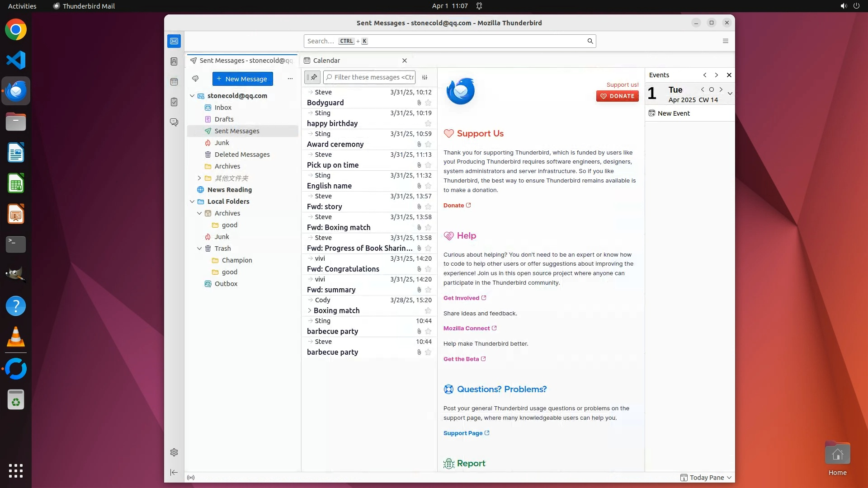
Task: Expand the Boxing match thread
Action: click(310, 310)
